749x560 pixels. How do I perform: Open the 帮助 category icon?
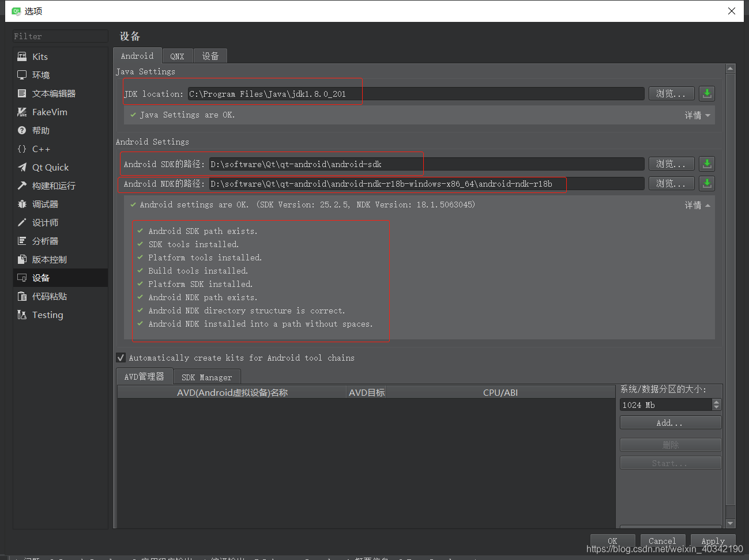pos(22,130)
